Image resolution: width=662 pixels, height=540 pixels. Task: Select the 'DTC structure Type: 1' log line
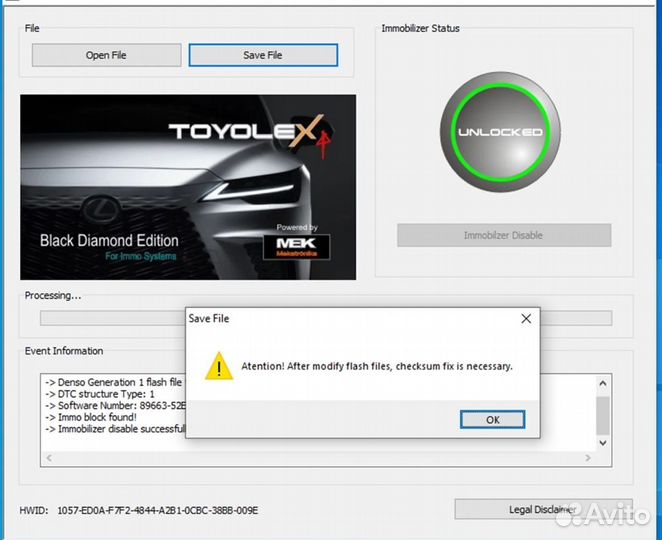pos(100,394)
